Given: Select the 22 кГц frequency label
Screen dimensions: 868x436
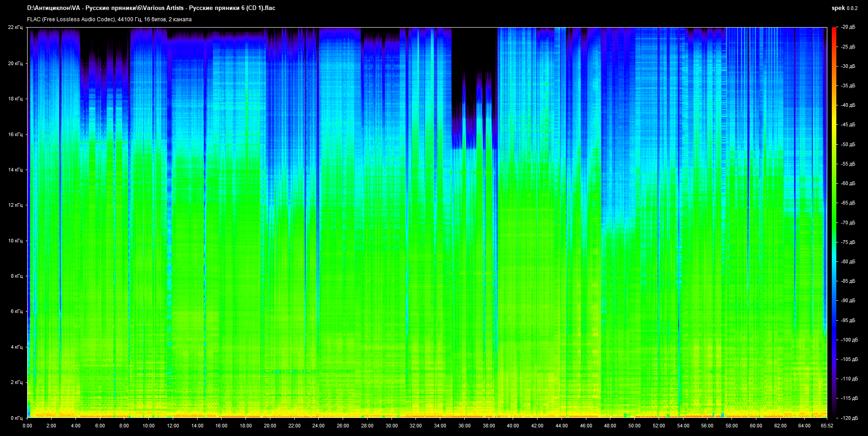Looking at the screenshot, I should pyautogui.click(x=15, y=27).
